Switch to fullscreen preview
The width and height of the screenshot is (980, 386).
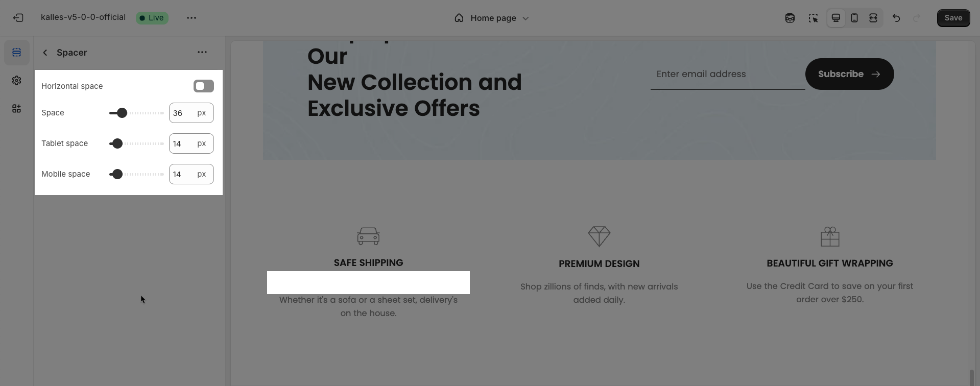(x=873, y=18)
